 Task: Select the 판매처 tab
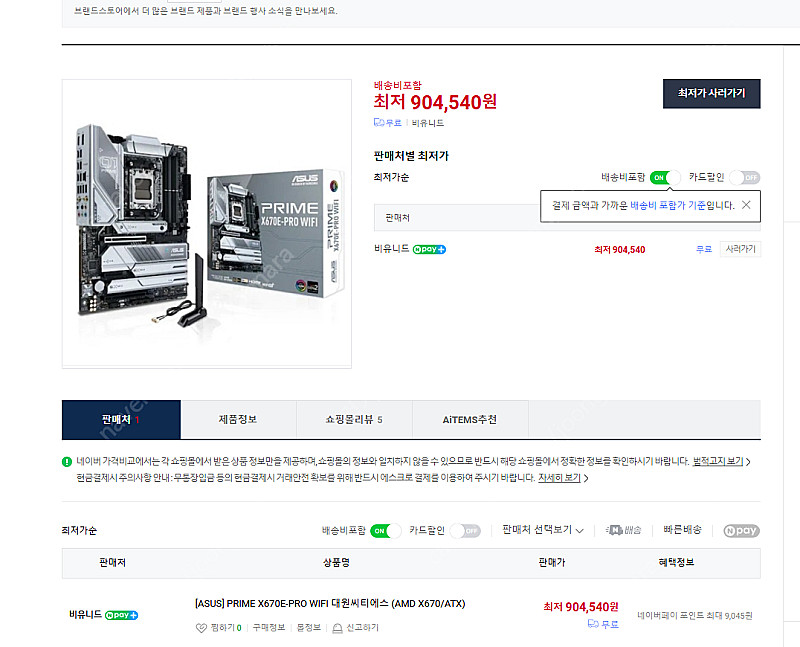coord(121,419)
